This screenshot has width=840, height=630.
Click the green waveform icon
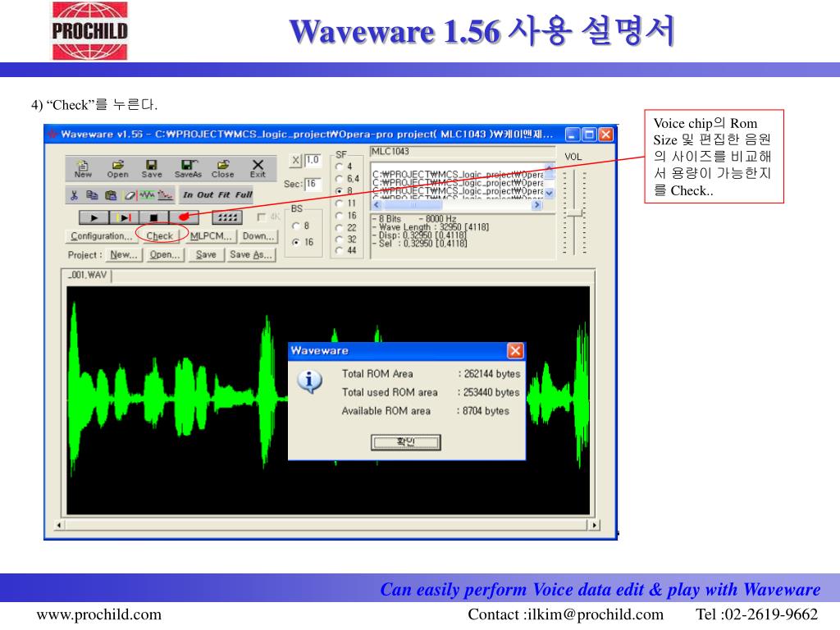(x=148, y=195)
